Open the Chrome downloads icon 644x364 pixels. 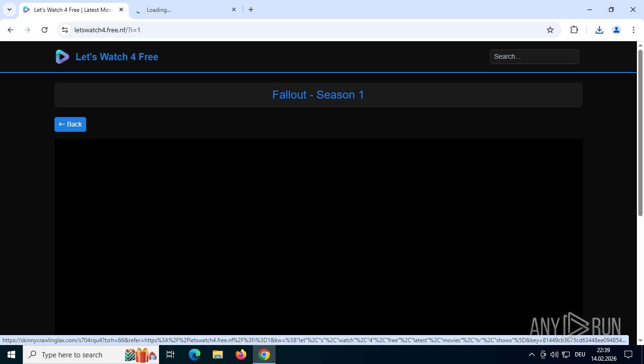(x=599, y=30)
